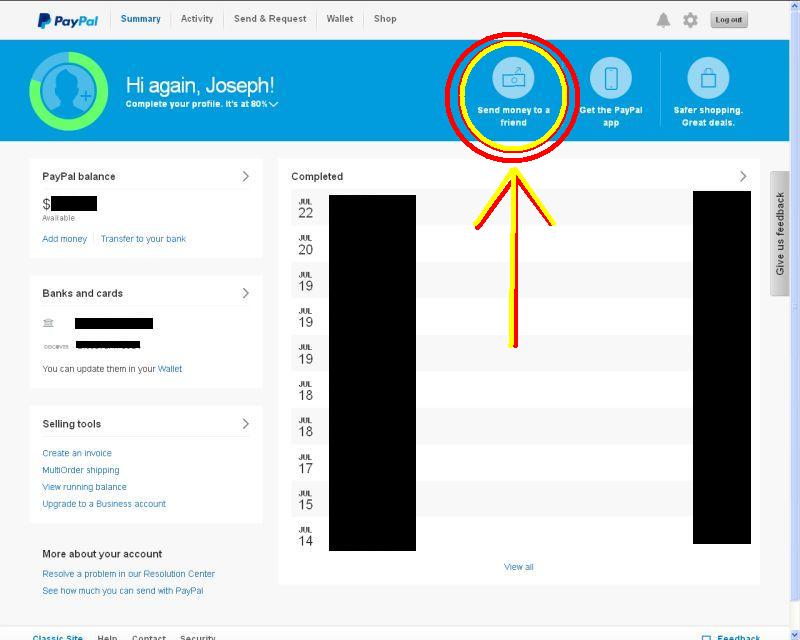The image size is (800, 640).
Task: Click the Completed heading
Action: [317, 177]
